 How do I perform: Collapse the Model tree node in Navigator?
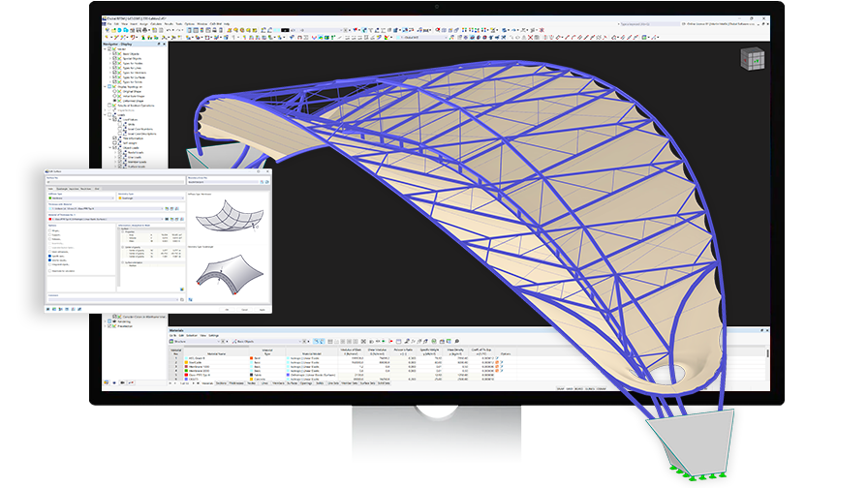click(x=105, y=49)
